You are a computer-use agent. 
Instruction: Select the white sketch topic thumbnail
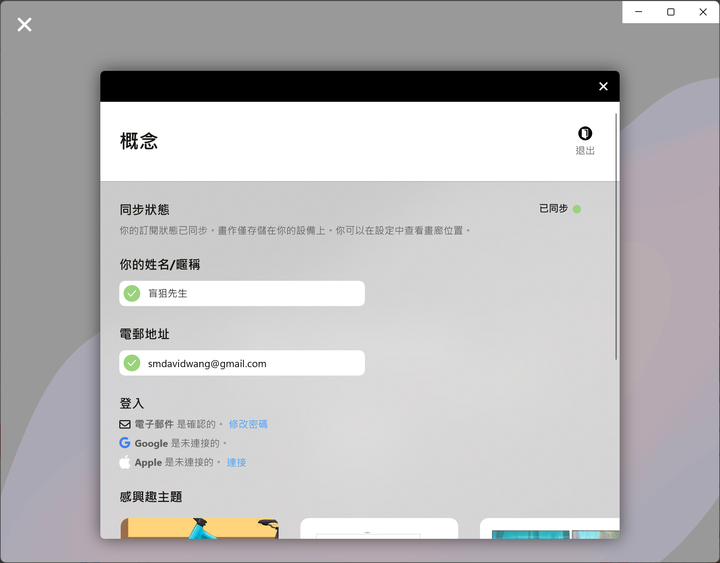point(379,528)
